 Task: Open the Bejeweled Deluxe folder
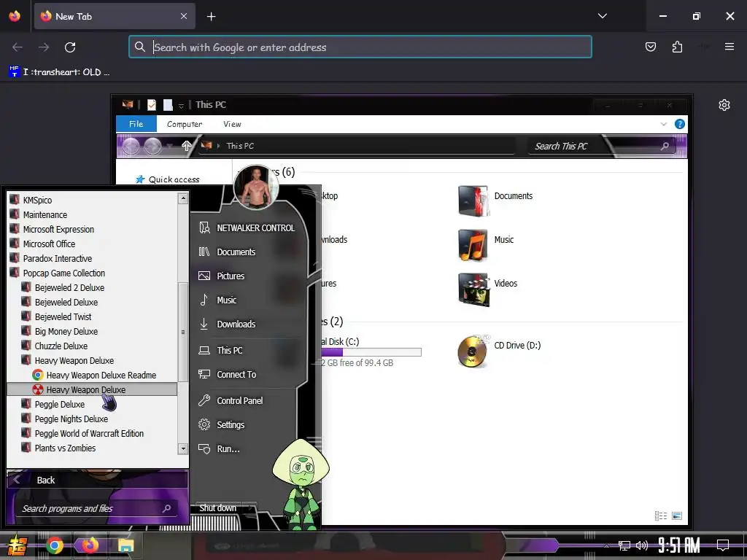tap(60, 303)
